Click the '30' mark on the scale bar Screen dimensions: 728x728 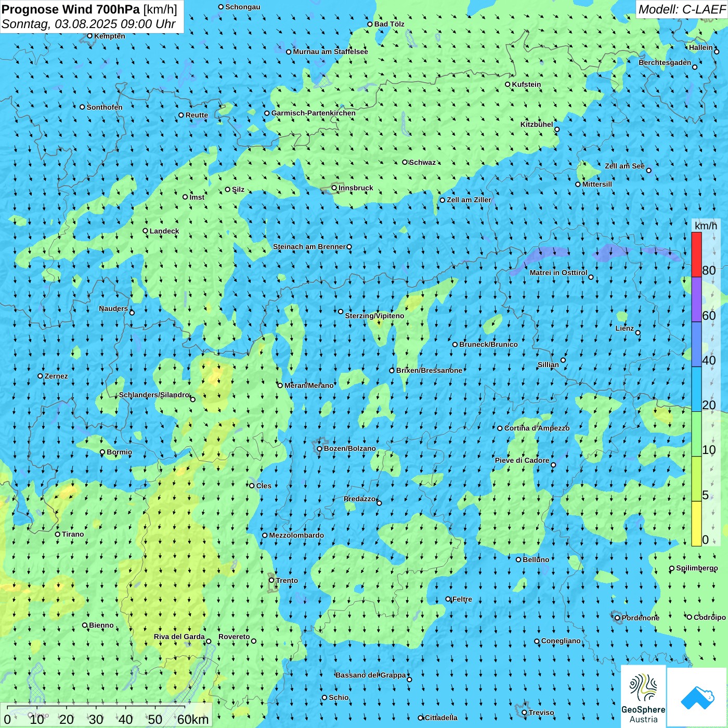point(96,720)
